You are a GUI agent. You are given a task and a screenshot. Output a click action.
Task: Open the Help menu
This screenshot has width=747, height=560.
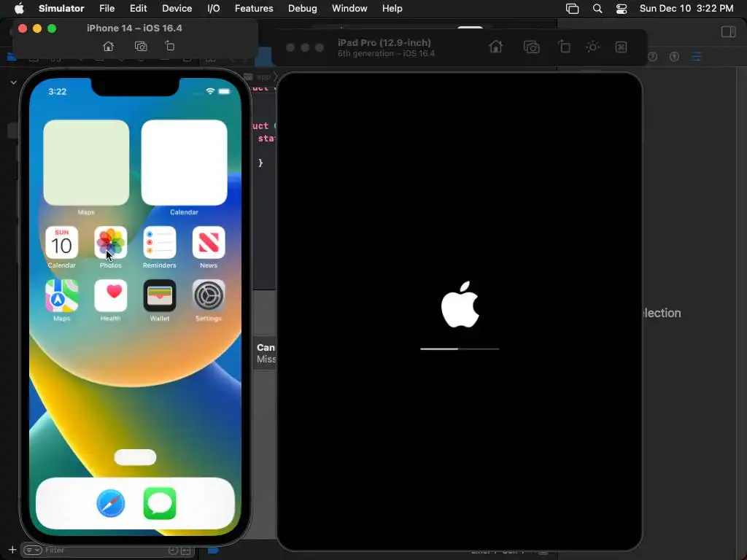(392, 8)
